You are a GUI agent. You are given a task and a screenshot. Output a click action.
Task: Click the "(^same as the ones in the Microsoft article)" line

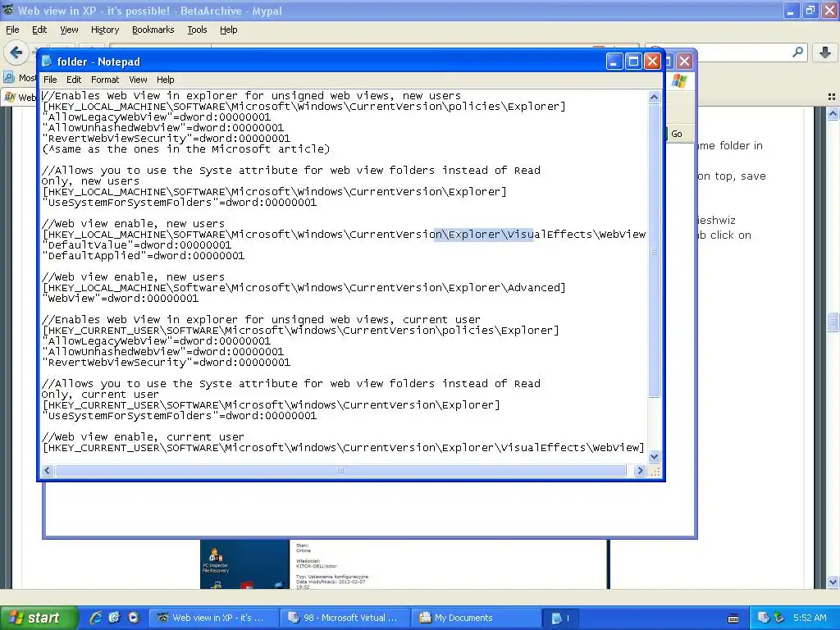[186, 149]
